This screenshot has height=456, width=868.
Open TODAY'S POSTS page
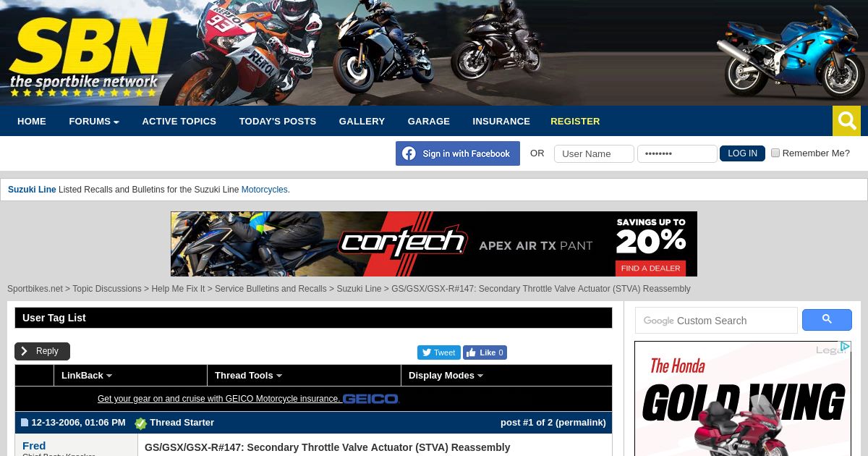(x=278, y=121)
